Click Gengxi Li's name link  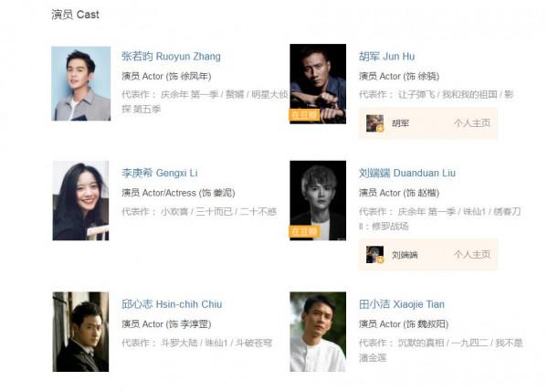click(x=159, y=173)
